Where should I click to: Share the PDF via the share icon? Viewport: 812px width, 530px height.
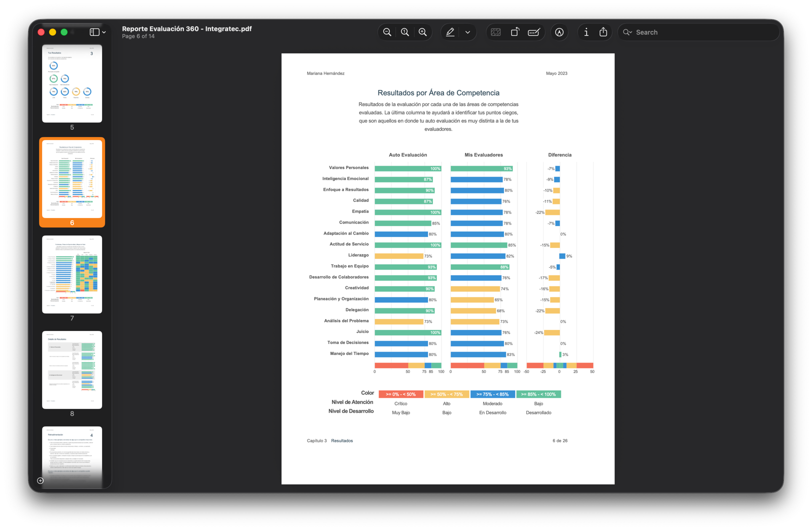pyautogui.click(x=603, y=32)
